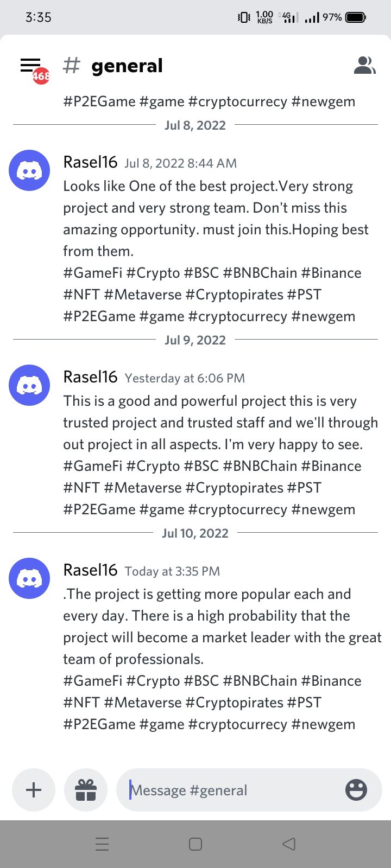Open the hamburger menu with 468 badge
Screen dimensions: 391x868
pyautogui.click(x=33, y=67)
